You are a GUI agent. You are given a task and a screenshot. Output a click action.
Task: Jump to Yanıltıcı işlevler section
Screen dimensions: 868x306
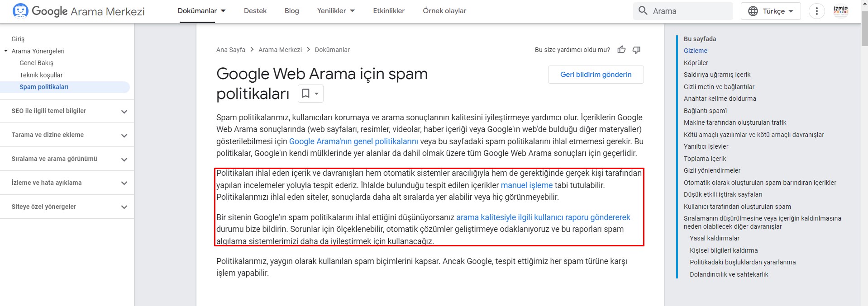pyautogui.click(x=706, y=146)
